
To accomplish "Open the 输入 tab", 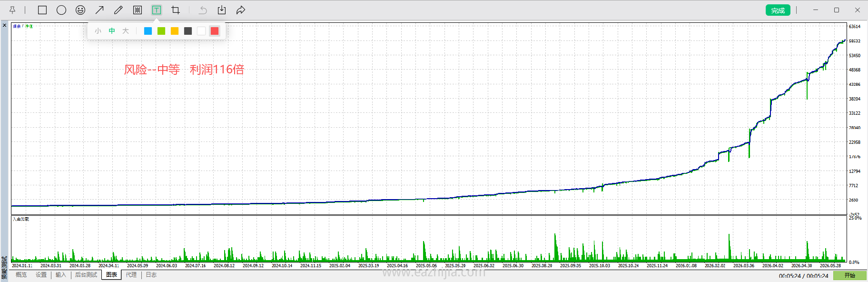I will pyautogui.click(x=61, y=275).
